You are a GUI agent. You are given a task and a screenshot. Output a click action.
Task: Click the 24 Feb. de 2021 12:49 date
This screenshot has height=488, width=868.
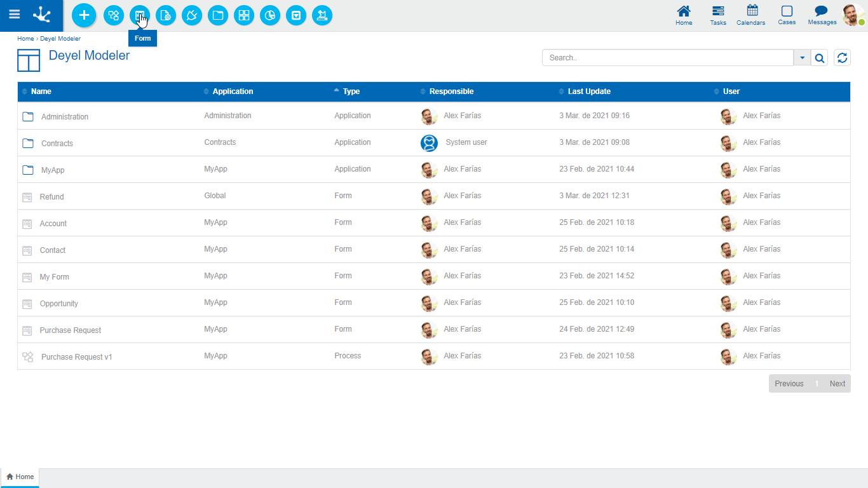(x=597, y=329)
